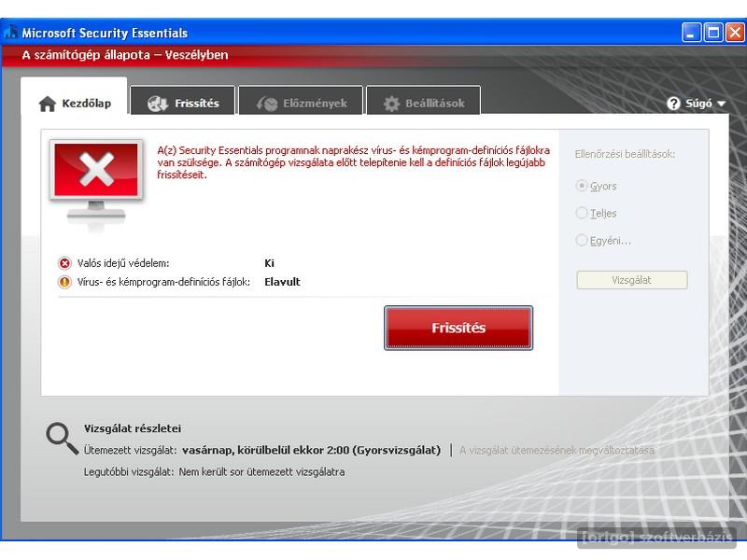This screenshot has height=560, width=747.
Task: Click the 'Valós idejű védelem:' label
Action: [123, 263]
